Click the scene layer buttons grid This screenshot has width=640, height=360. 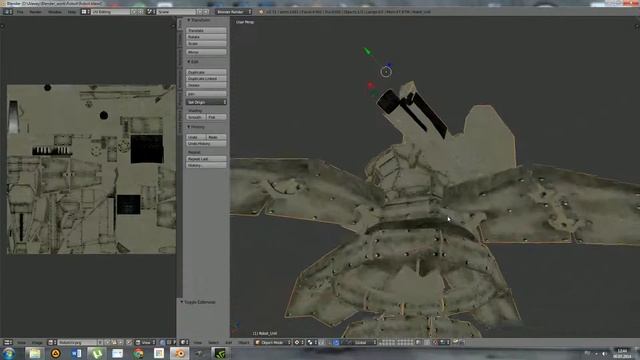(396, 342)
